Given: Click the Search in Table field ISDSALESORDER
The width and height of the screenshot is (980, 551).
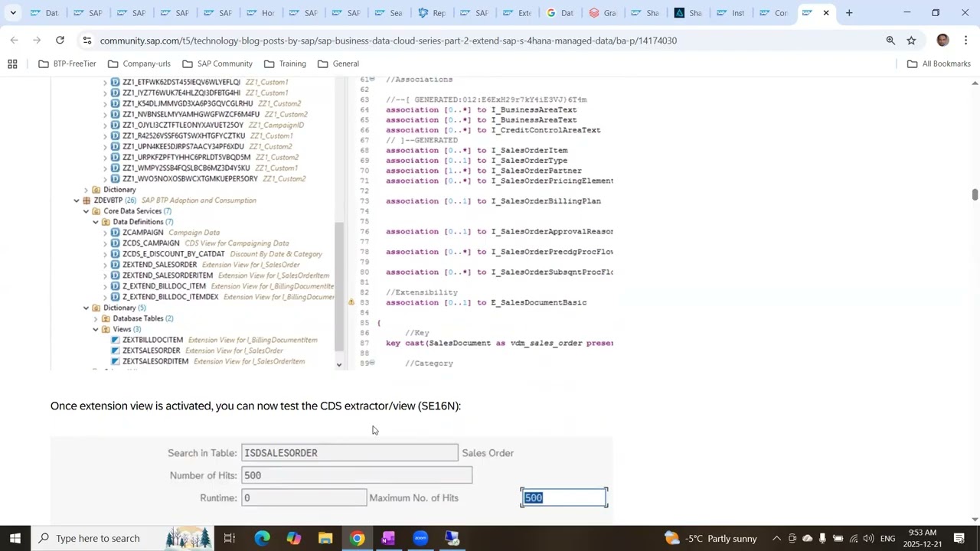Looking at the screenshot, I should pyautogui.click(x=350, y=453).
